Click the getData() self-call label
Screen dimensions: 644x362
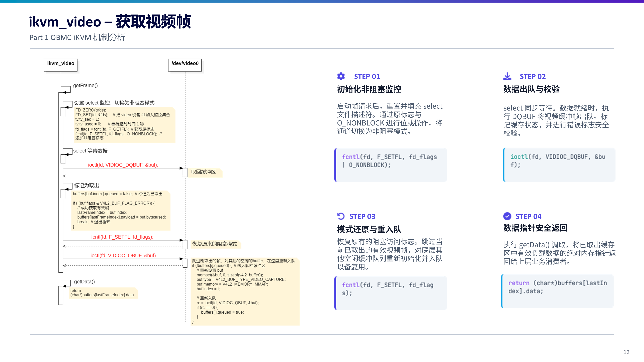pos(84,282)
